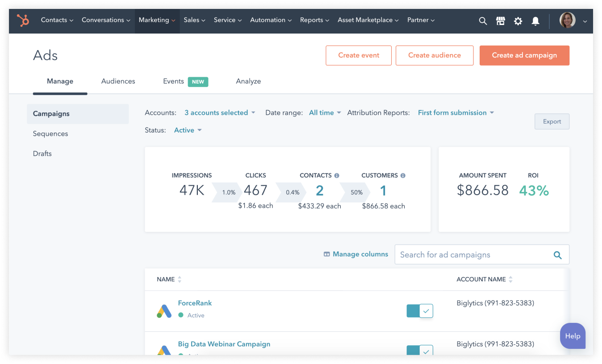Open the Reports menu in navigation
Screen dimensions: 602x364
coord(314,20)
